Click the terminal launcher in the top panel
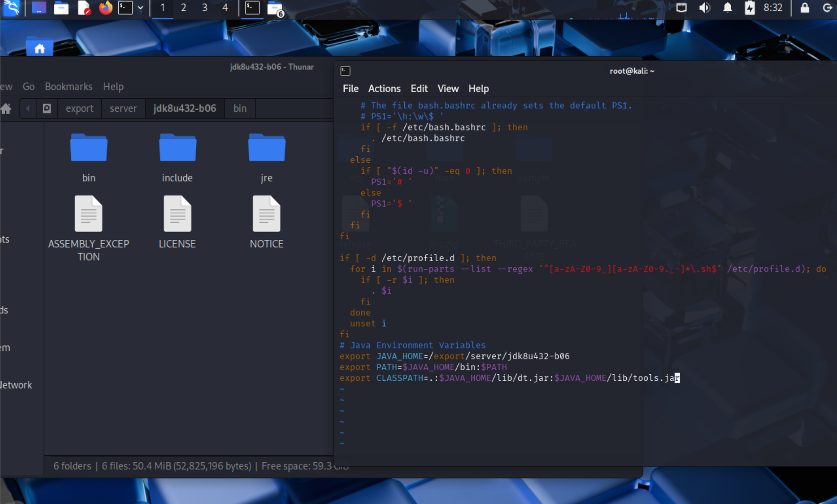Viewport: 837px width, 504px height. coord(125,8)
